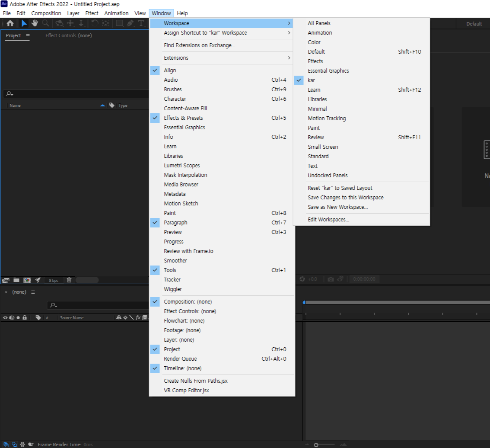Click the 0:00:00:00 timecode in viewer

tap(364, 279)
